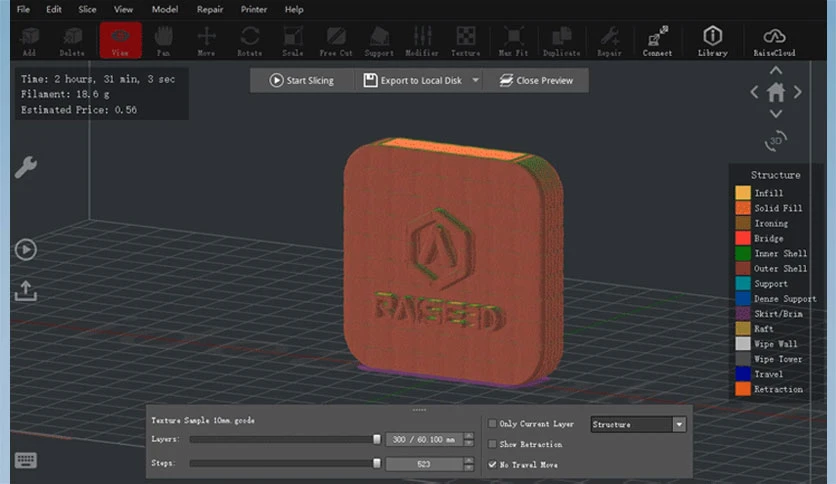The width and height of the screenshot is (836, 484).
Task: Click Close Preview button
Action: pos(536,80)
